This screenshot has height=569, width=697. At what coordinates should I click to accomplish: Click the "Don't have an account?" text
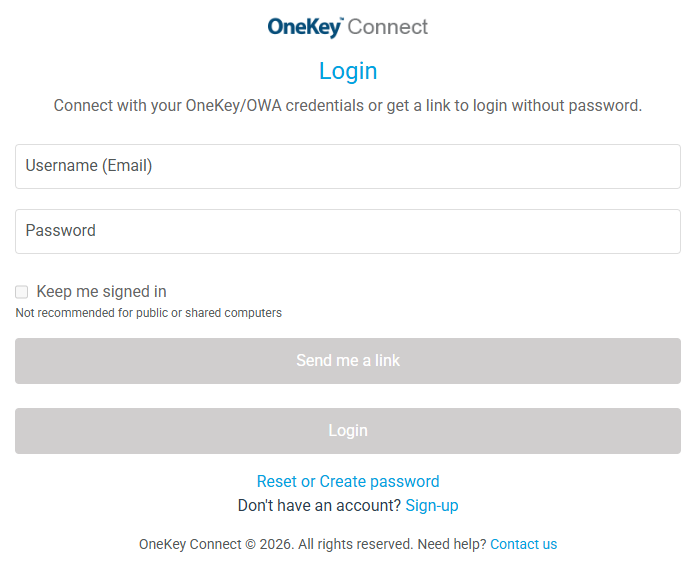[x=319, y=506]
